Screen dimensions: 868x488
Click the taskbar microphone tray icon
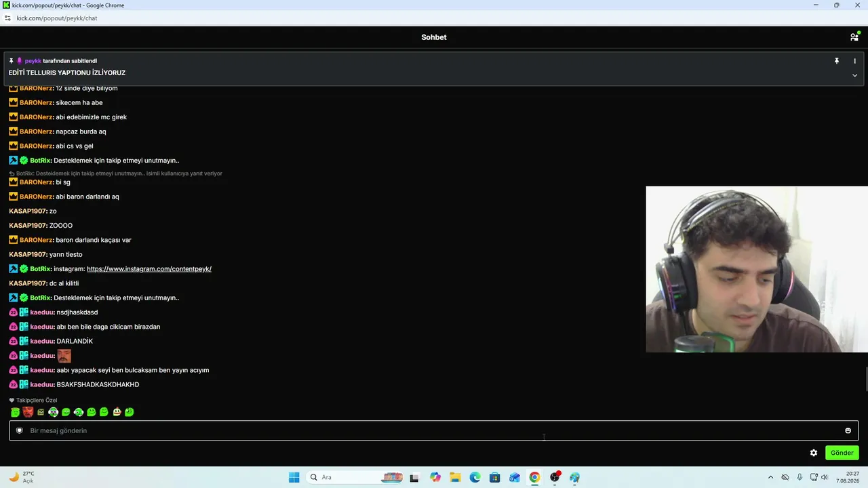[x=800, y=477]
